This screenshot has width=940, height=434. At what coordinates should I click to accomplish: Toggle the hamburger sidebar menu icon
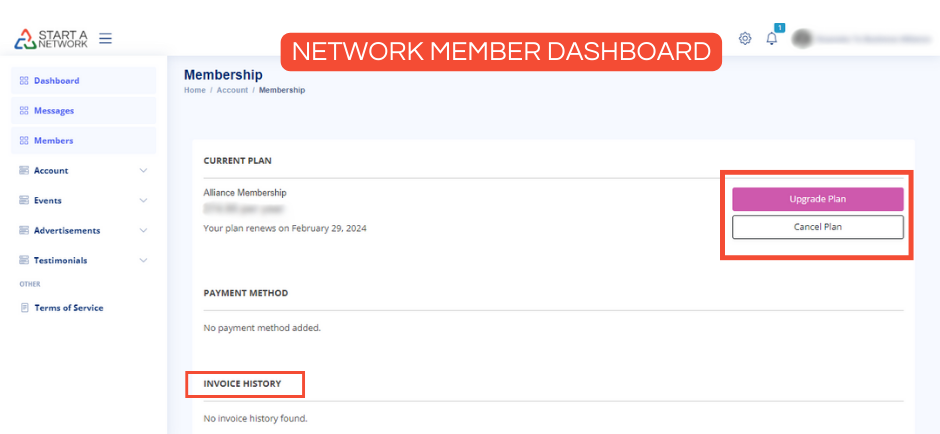[105, 39]
